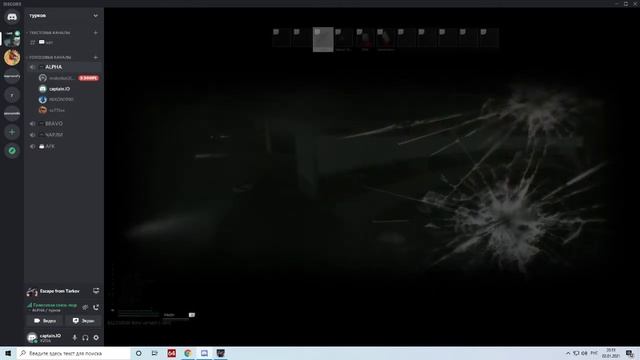Open Windows Start menu
The image size is (640, 360).
[x=8, y=353]
